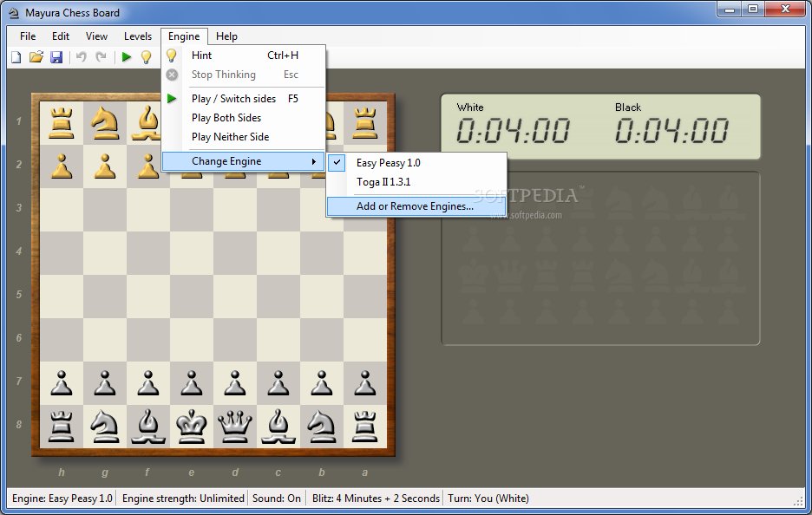Select the gold pawn on square g2
Viewport: 812px width, 515px height.
[x=105, y=166]
